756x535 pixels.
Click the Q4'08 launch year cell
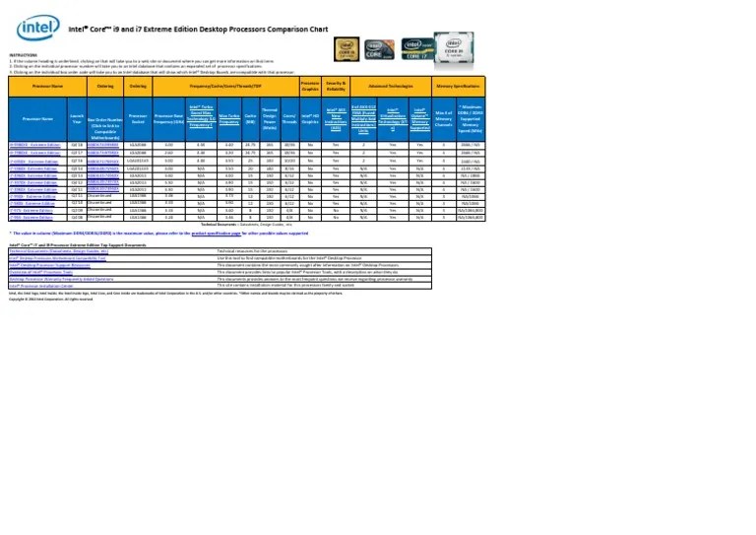[77, 218]
